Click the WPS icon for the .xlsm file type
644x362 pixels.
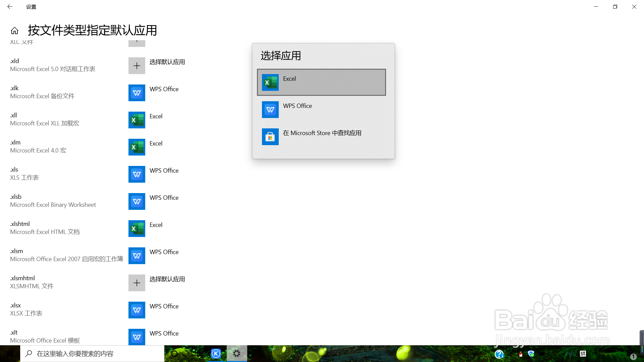coord(137,256)
